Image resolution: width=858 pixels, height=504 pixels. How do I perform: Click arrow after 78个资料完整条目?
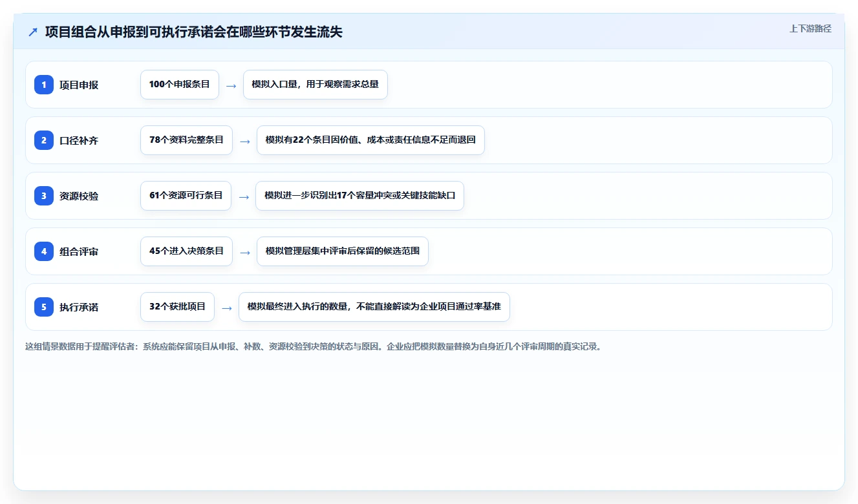(244, 141)
